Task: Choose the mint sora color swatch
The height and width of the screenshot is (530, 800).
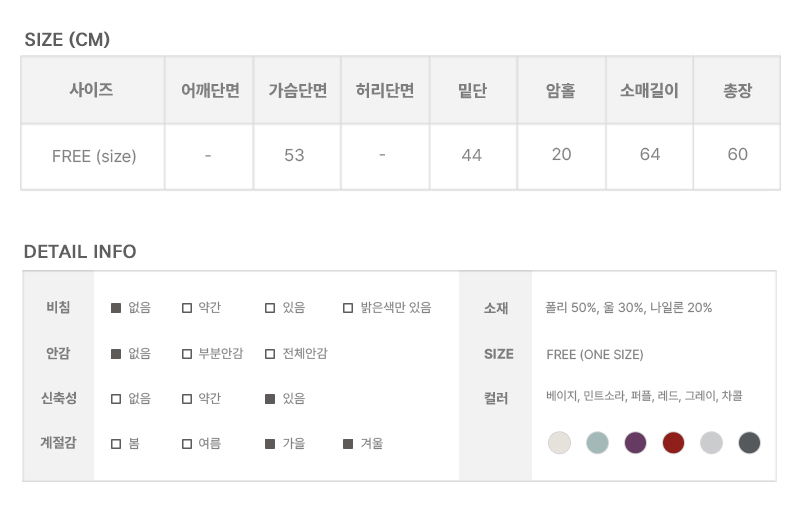Action: [598, 442]
